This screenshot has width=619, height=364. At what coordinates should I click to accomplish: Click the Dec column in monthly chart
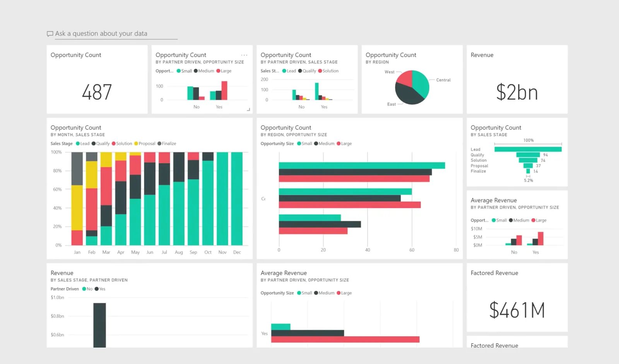(x=237, y=198)
